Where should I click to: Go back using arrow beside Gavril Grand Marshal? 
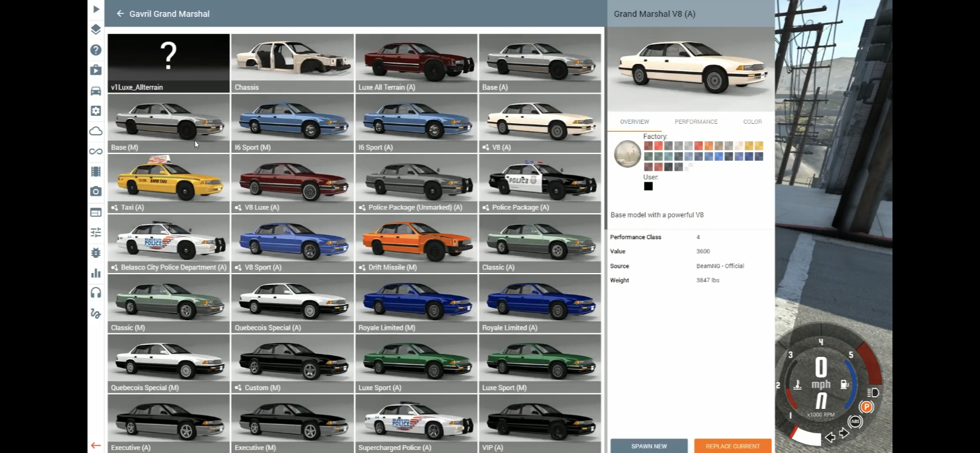[x=120, y=13]
